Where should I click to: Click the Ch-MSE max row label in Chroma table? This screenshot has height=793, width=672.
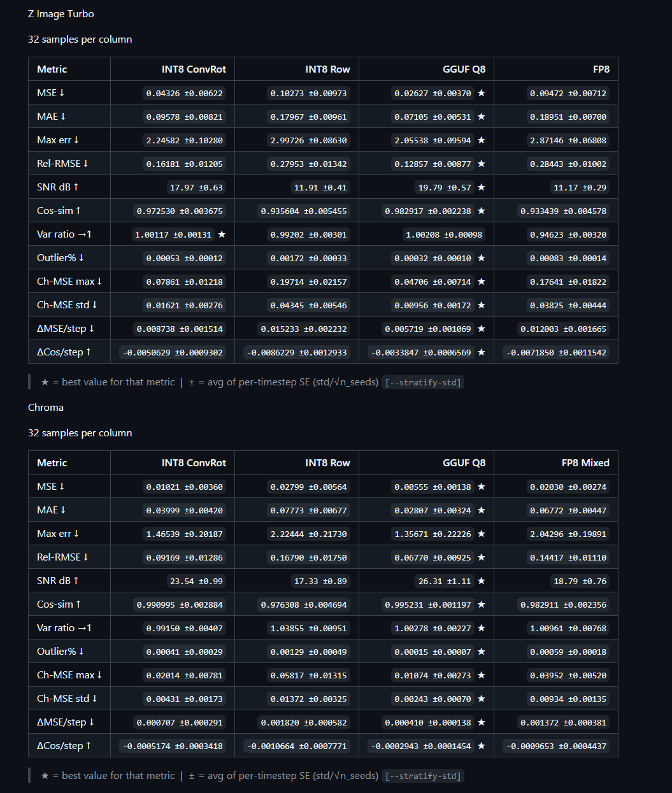click(x=69, y=675)
